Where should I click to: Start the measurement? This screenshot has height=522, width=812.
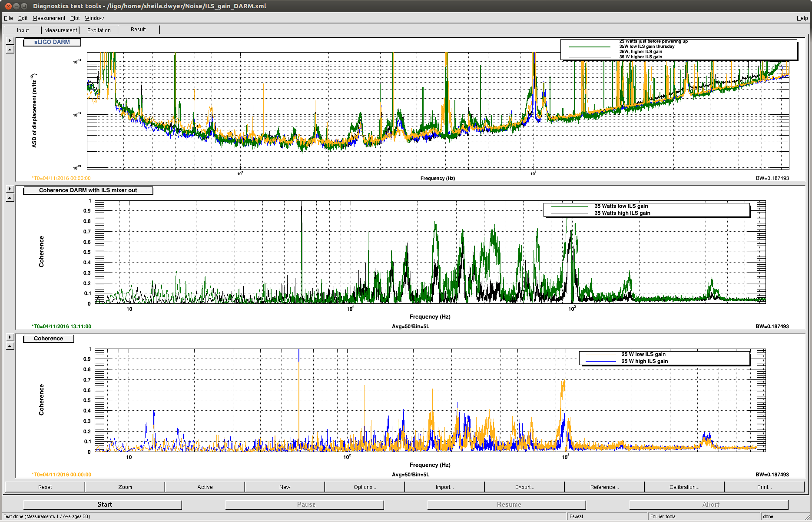click(103, 504)
